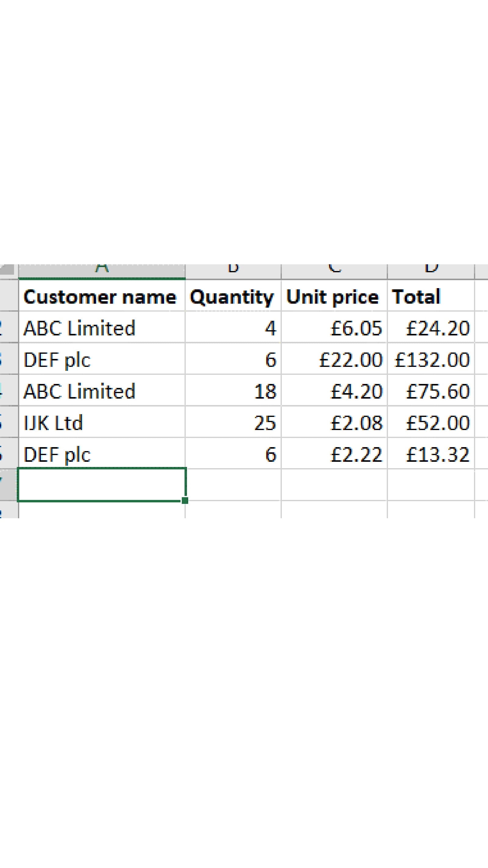Select the Customer name header cell

click(x=102, y=297)
